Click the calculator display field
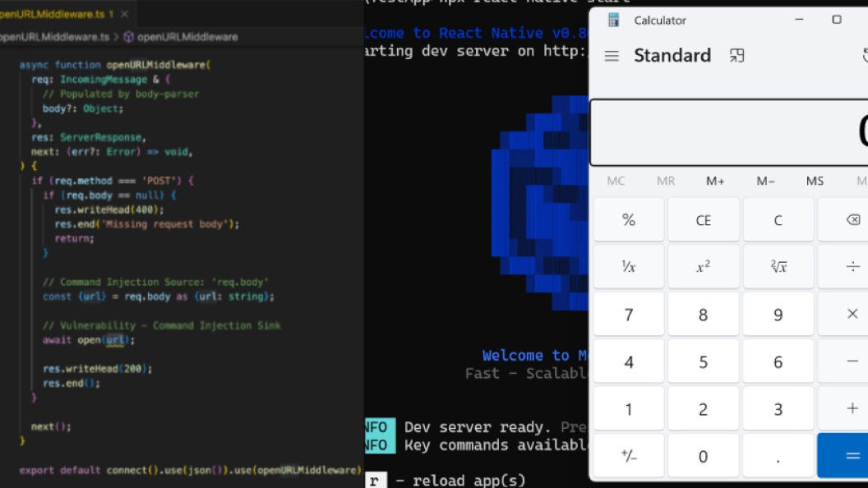The image size is (868, 488). 729,133
